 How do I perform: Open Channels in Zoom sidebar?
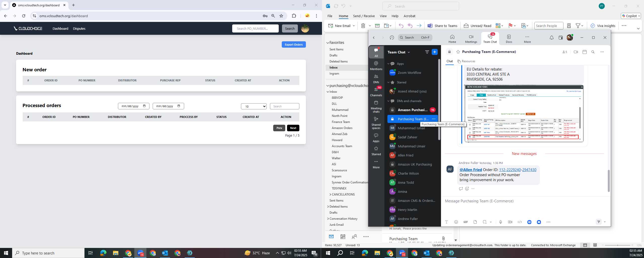point(376,92)
